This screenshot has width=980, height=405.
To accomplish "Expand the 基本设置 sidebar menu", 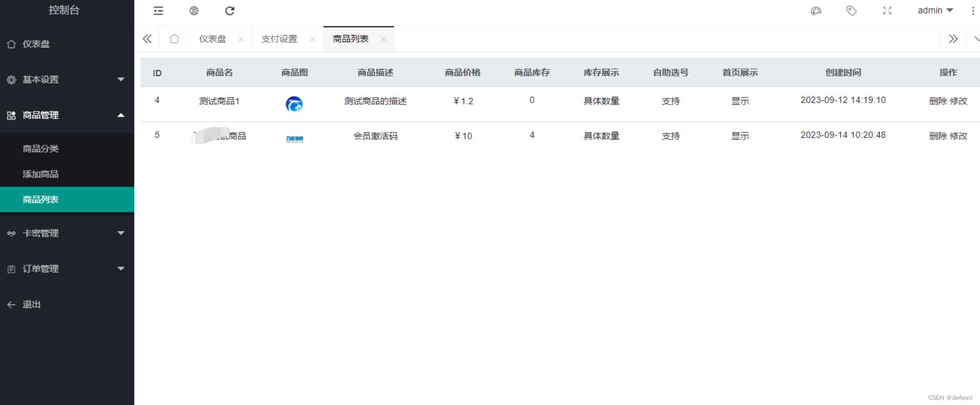I will [67, 80].
